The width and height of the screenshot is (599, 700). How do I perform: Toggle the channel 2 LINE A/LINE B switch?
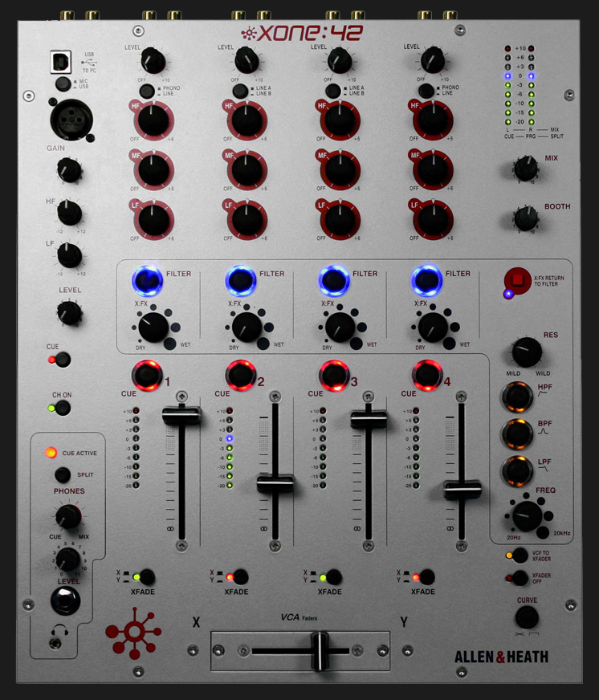pyautogui.click(x=240, y=91)
